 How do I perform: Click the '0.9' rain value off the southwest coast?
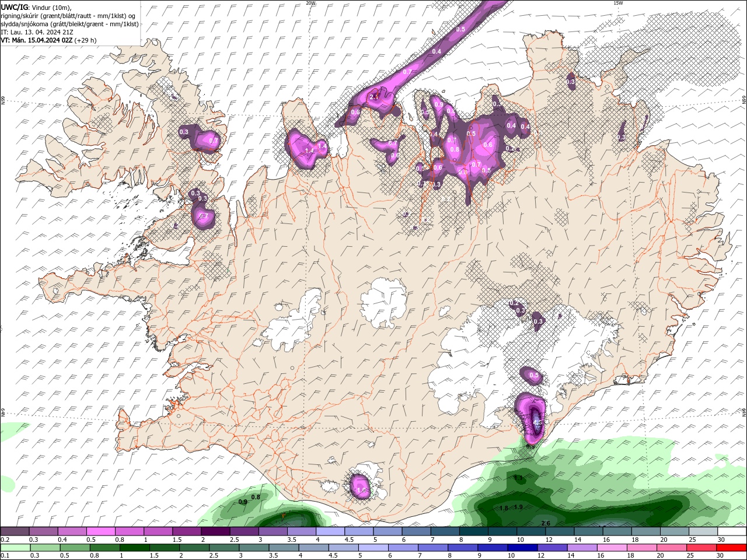pyautogui.click(x=243, y=502)
